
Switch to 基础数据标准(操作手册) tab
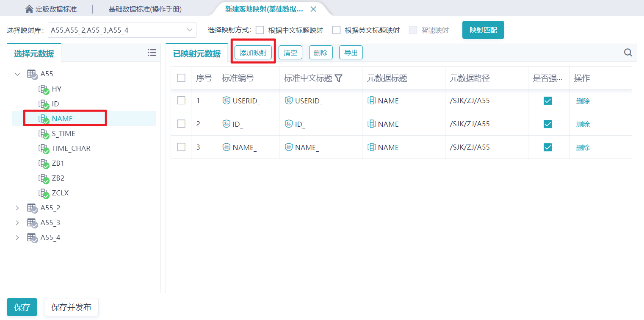tap(145, 9)
